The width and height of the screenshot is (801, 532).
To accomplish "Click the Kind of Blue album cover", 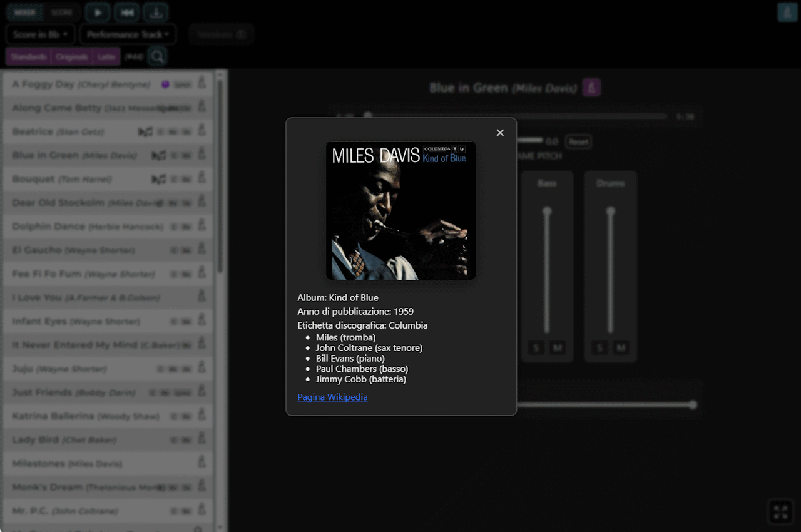I will tap(401, 210).
